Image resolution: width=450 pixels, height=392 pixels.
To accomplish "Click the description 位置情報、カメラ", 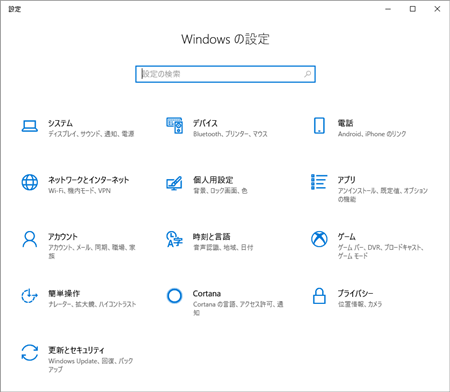I will click(x=360, y=304).
